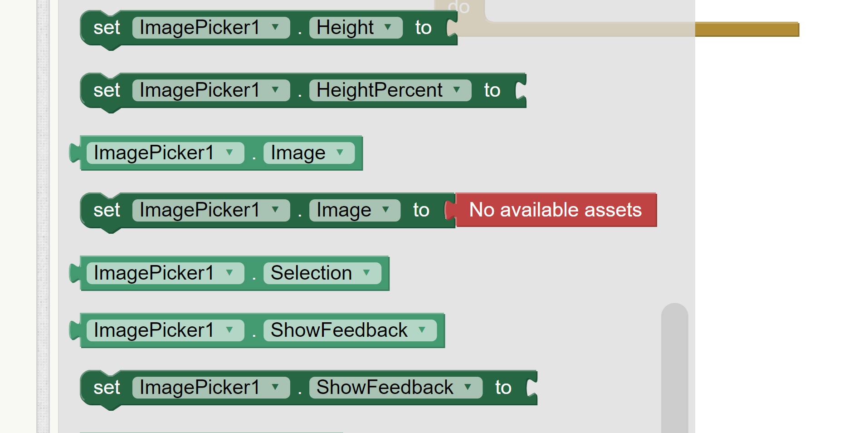Click the 'set' label on set HeightPercent block

point(107,90)
